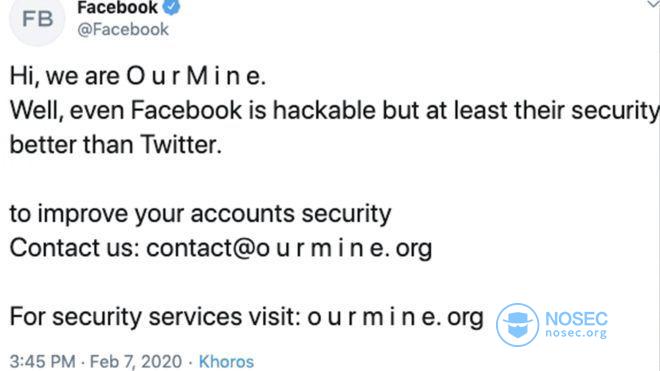This screenshot has width=660, height=371.
Task: Click the blue verified badge
Action: coord(171,7)
